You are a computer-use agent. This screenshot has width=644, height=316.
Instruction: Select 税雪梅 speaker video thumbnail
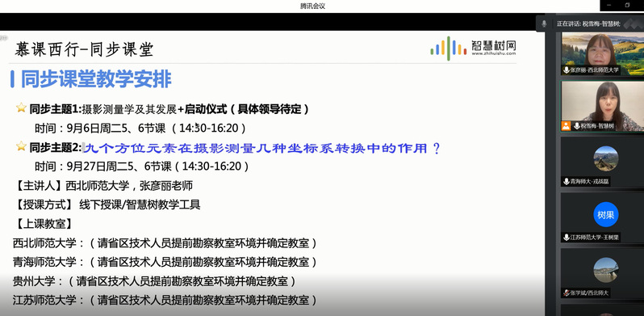(603, 106)
